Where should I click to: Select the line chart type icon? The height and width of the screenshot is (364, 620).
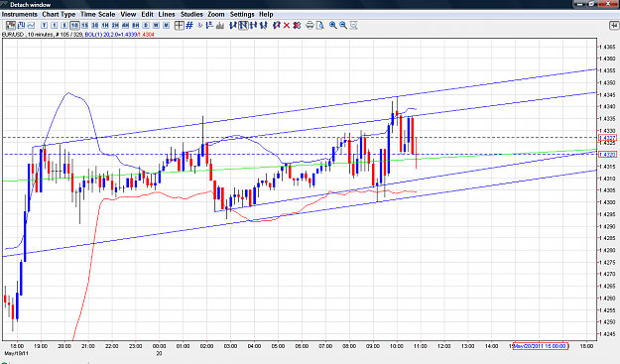(x=31, y=26)
